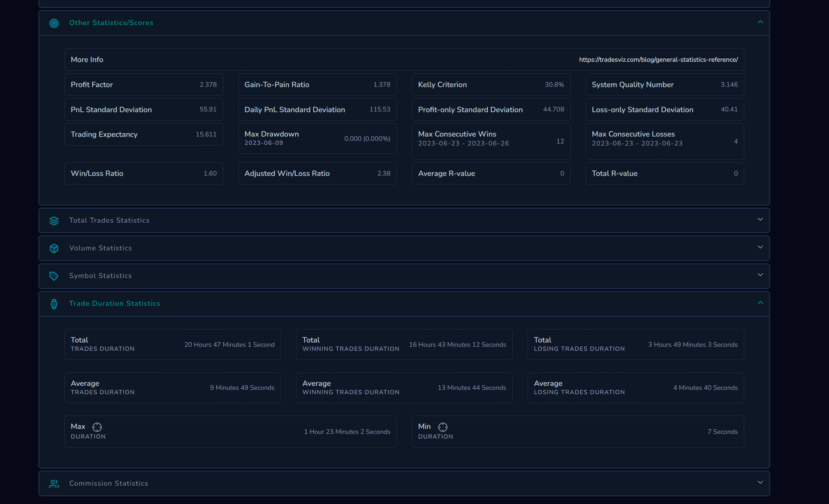
Task: Click the target icon beside Other Statistics/Scores
Action: tap(54, 23)
